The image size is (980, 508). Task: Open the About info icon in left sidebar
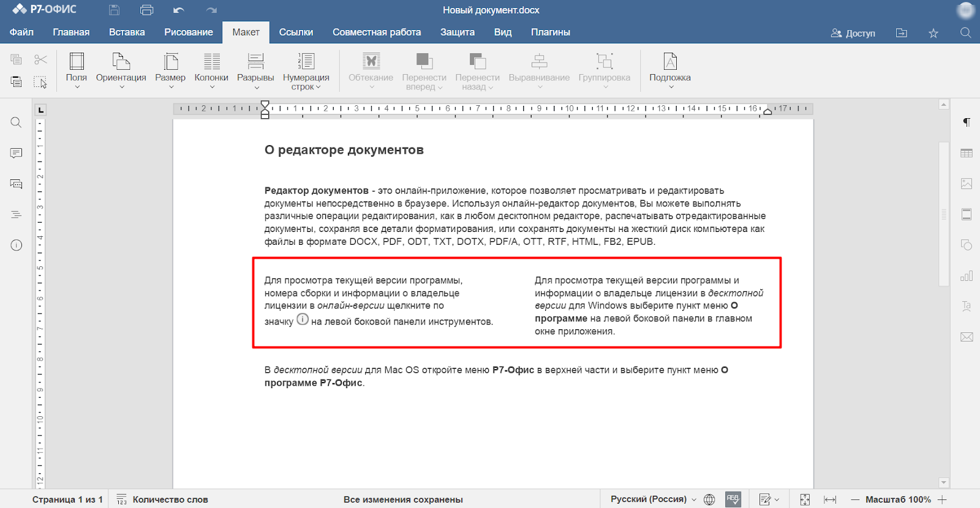click(x=17, y=245)
